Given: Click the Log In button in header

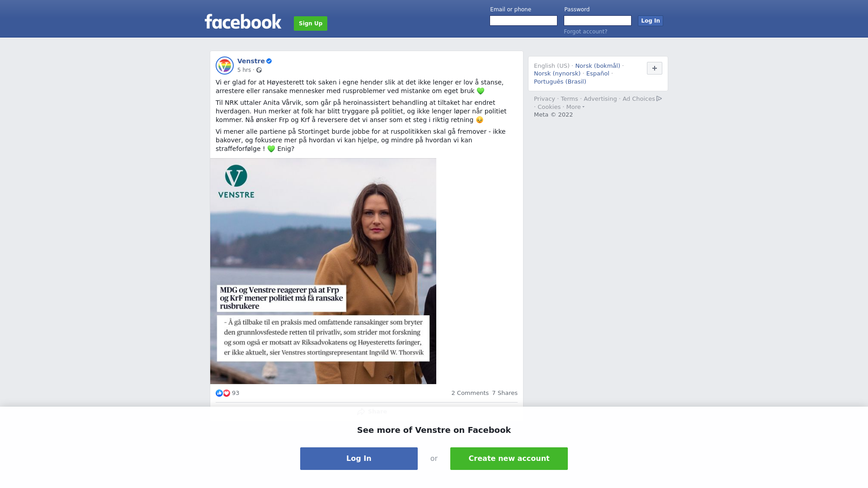Looking at the screenshot, I should pyautogui.click(x=651, y=21).
